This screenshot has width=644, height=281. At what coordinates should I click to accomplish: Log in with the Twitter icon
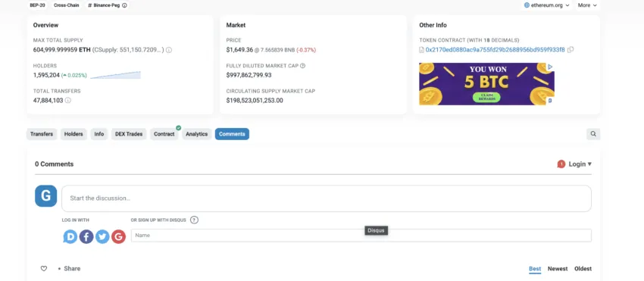point(102,236)
